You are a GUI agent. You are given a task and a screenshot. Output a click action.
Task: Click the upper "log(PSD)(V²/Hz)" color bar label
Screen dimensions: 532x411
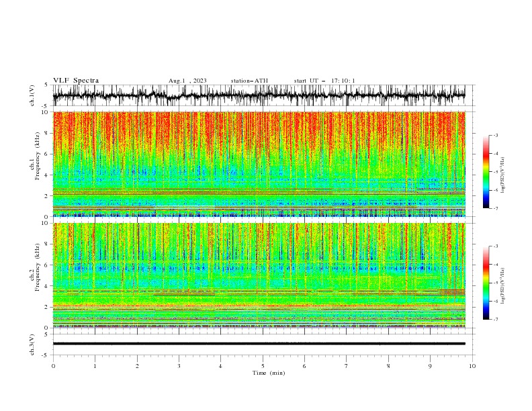[503, 175]
